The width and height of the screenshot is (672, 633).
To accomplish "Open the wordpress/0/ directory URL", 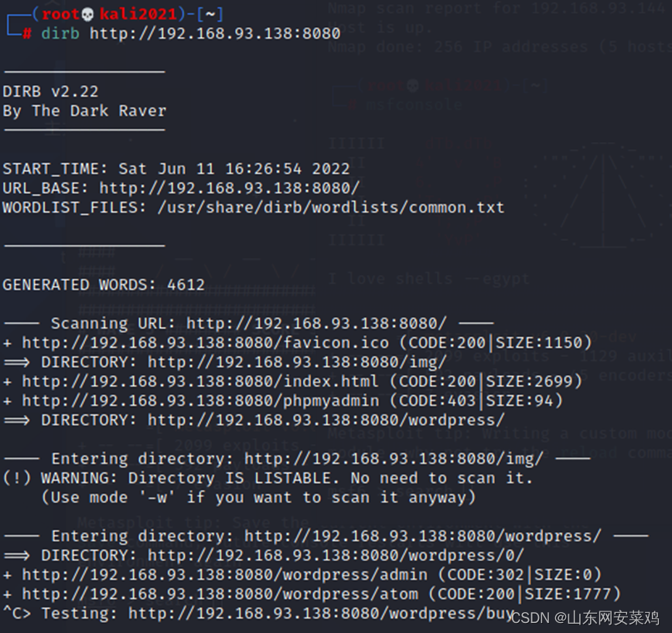I will coord(336,555).
